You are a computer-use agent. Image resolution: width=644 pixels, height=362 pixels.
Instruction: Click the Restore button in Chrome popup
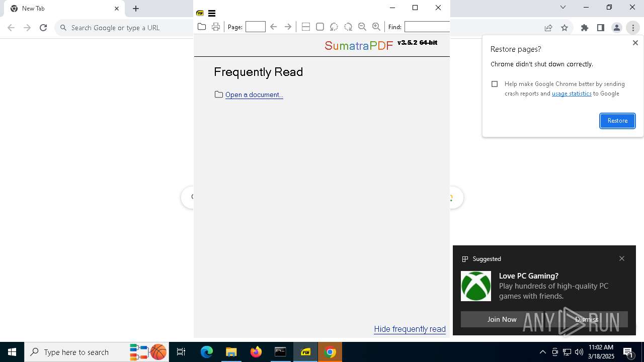coord(617,121)
